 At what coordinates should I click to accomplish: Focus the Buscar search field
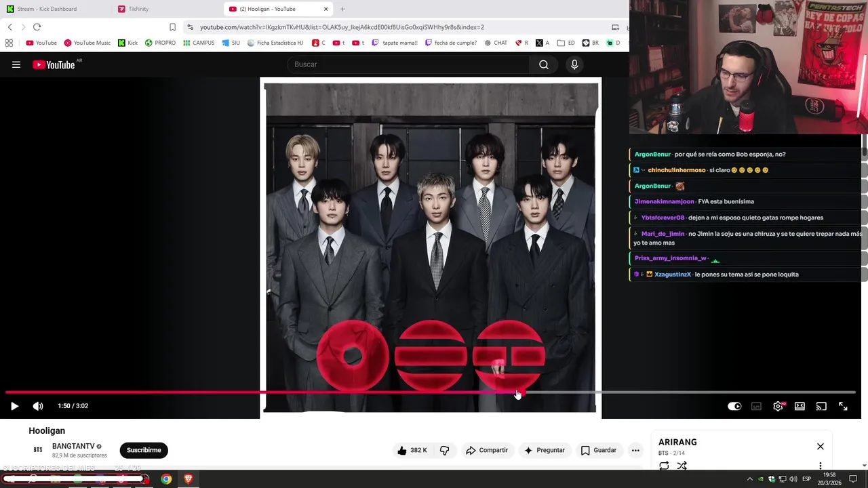click(x=410, y=64)
